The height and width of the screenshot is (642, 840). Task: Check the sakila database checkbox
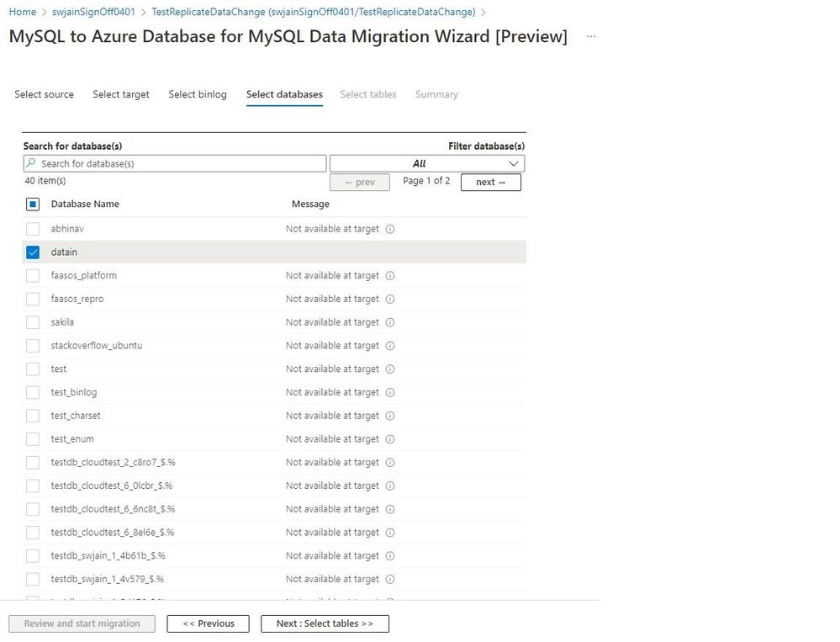point(33,322)
